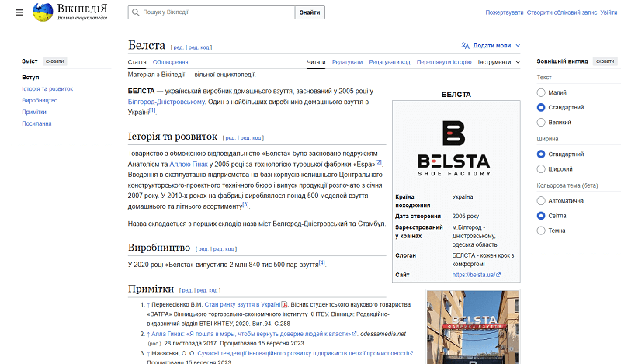Open PDF icon beside first reference
Image resolution: width=621 pixels, height=364 pixels.
(x=284, y=304)
